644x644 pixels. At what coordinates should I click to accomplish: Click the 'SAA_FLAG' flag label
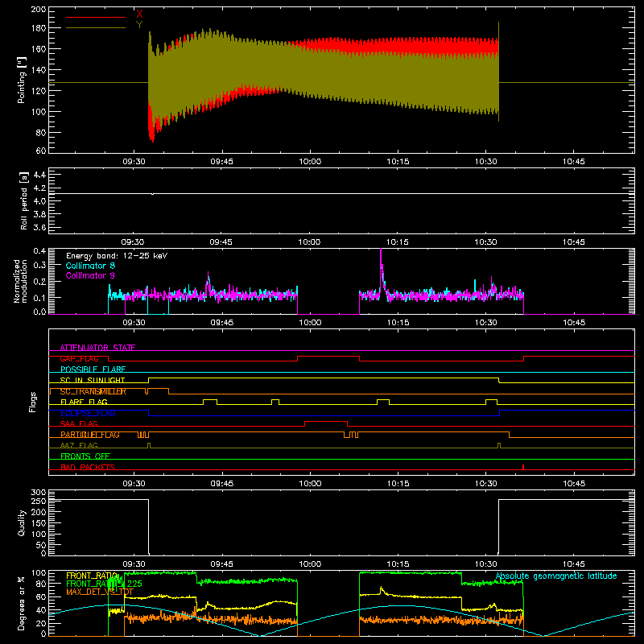point(79,424)
